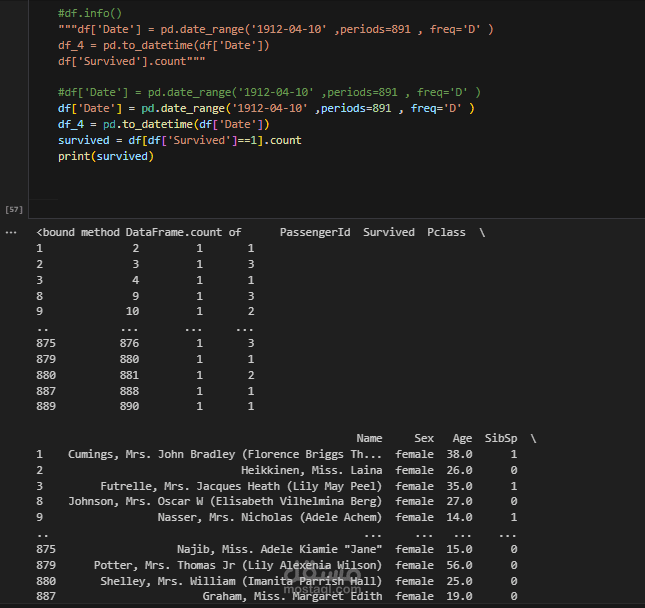
Task: Click the Age value 27.0
Action: (x=459, y=501)
